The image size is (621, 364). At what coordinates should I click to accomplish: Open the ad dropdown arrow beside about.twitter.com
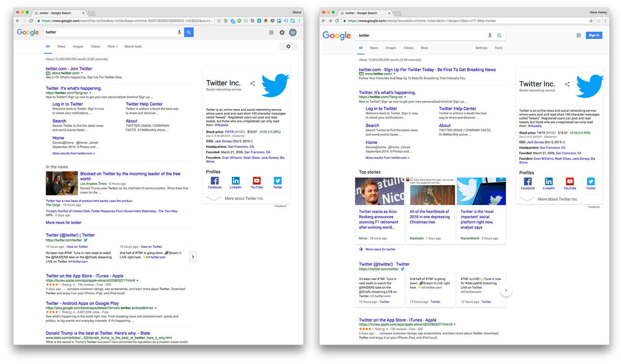82,73
